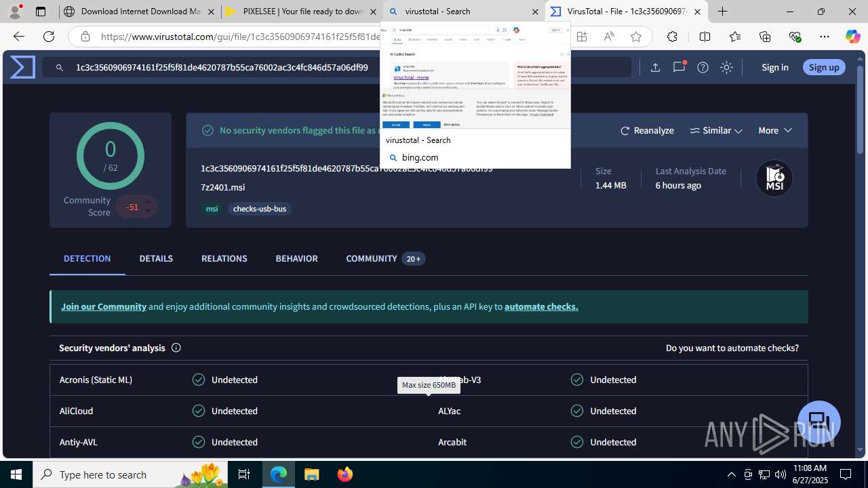
Task: Click the search magnifier icon in VirusTotal bar
Action: (60, 67)
